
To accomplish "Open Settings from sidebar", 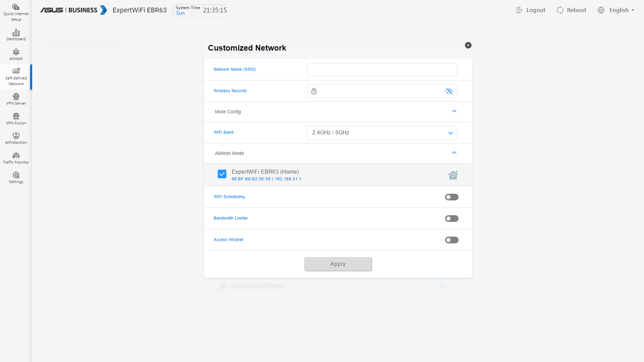I will 16,177.
